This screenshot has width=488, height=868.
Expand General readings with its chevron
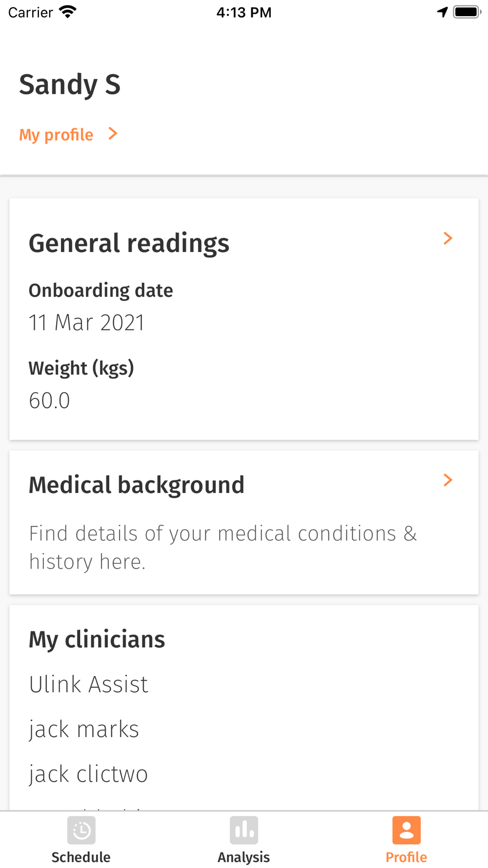(447, 238)
